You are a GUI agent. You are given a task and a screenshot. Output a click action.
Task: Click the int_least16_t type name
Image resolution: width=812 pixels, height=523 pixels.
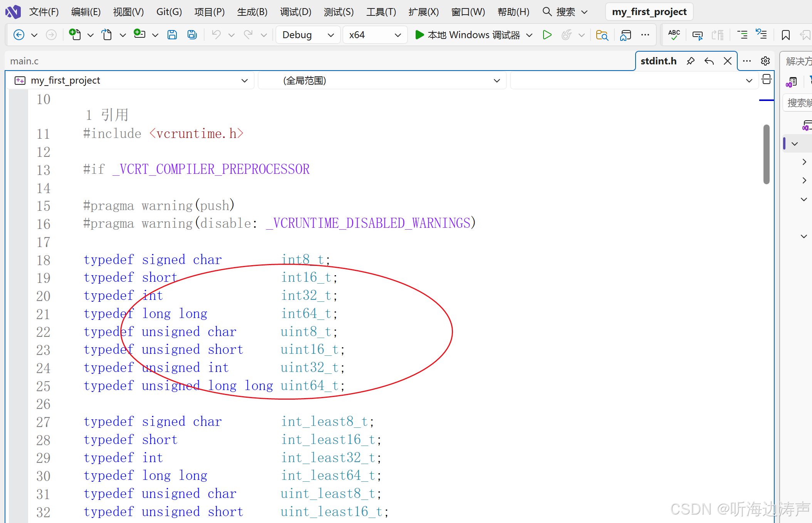pyautogui.click(x=329, y=439)
